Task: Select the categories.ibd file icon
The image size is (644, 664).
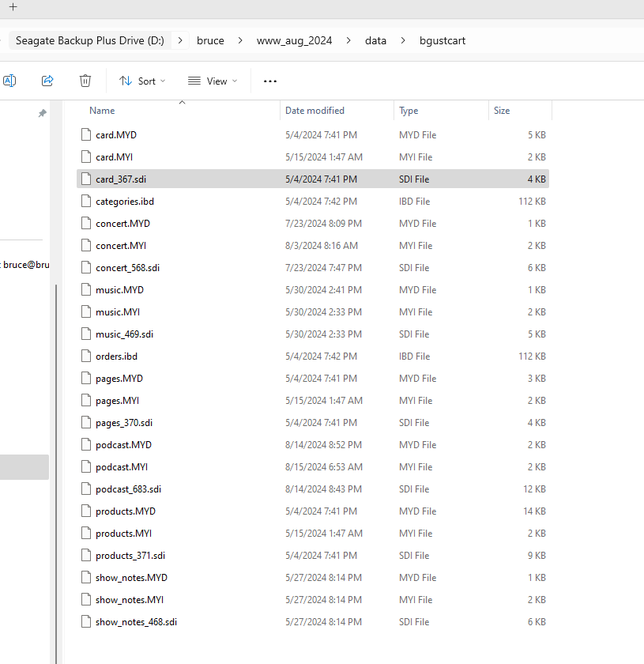Action: tap(86, 201)
